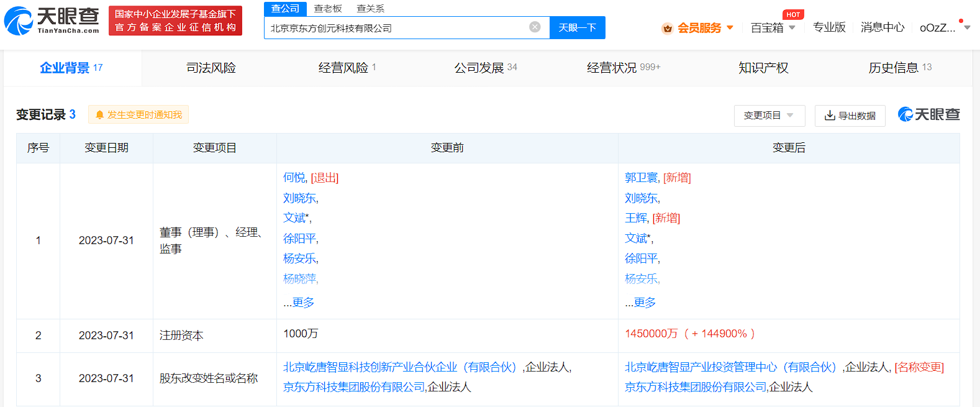This screenshot has height=407, width=980.
Task: Click the 导出数据 button
Action: [850, 116]
